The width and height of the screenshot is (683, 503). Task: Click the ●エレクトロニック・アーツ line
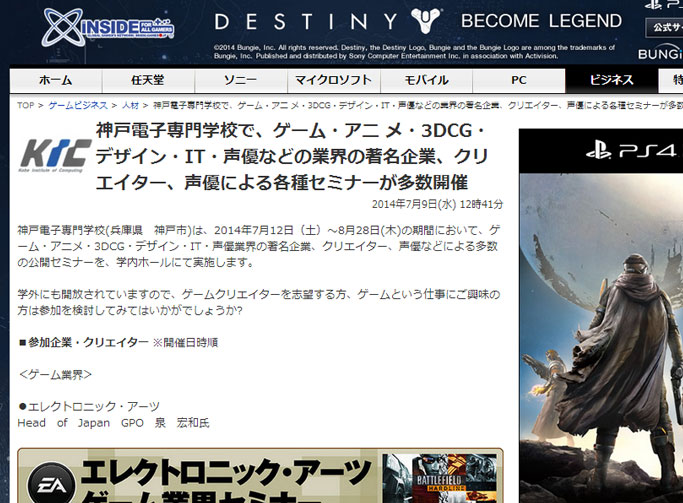pyautogui.click(x=89, y=407)
